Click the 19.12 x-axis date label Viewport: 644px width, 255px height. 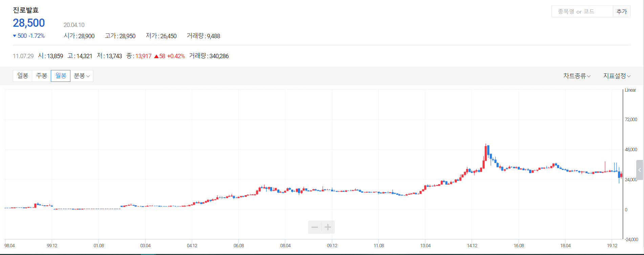[612, 246]
